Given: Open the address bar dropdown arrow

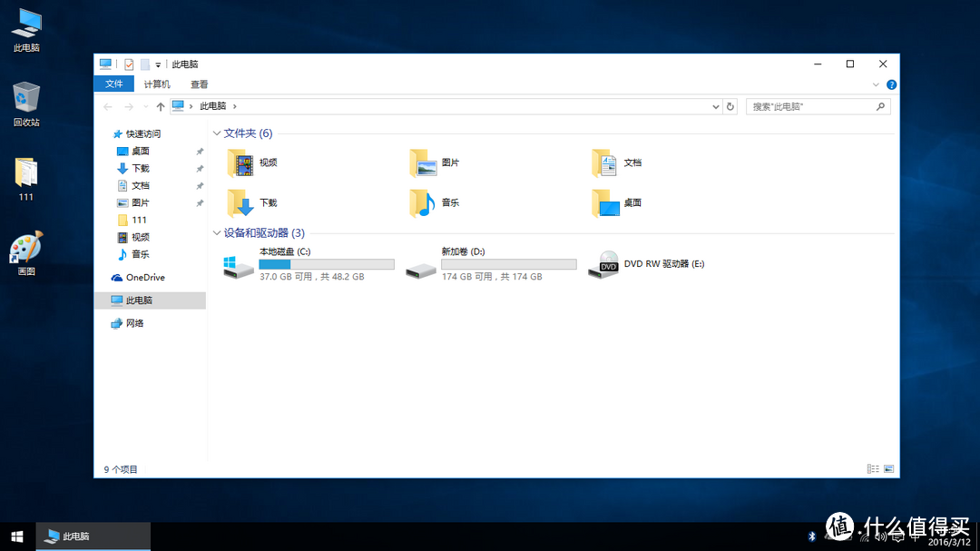Looking at the screenshot, I should pyautogui.click(x=716, y=106).
